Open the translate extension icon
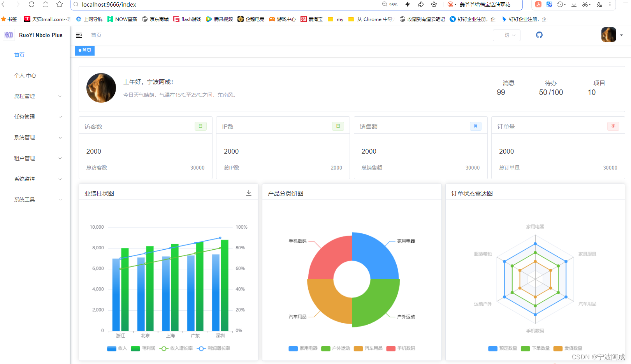Viewport: 631px width, 364px height. (549, 4)
